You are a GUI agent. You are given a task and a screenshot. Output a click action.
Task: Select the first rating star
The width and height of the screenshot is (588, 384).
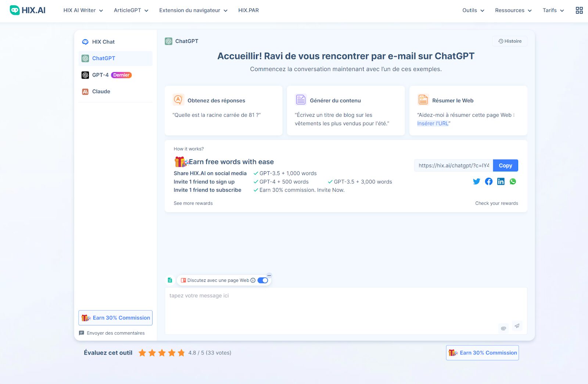[142, 353]
